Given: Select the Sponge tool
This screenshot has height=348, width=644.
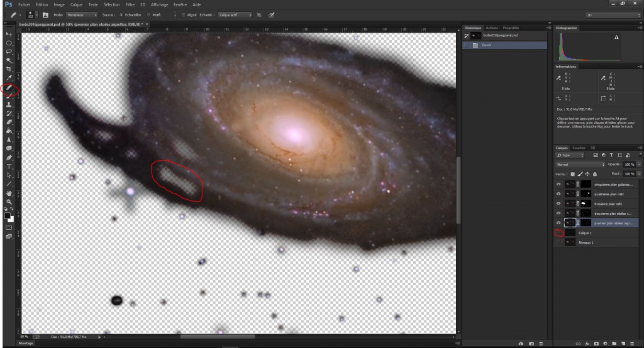Looking at the screenshot, I should (9, 148).
